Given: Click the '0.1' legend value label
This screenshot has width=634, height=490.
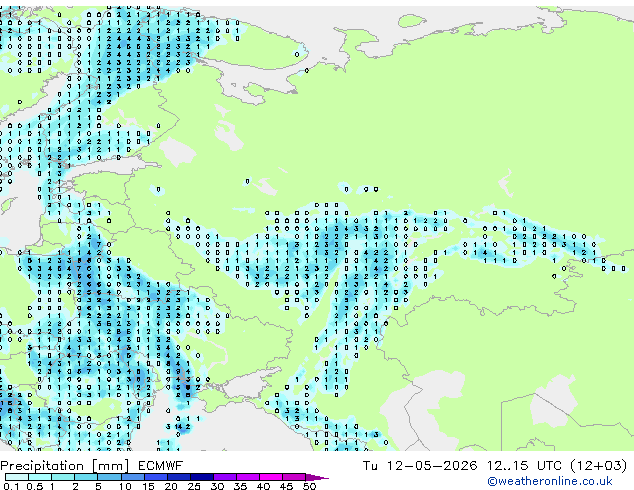Looking at the screenshot, I should coord(11,486).
